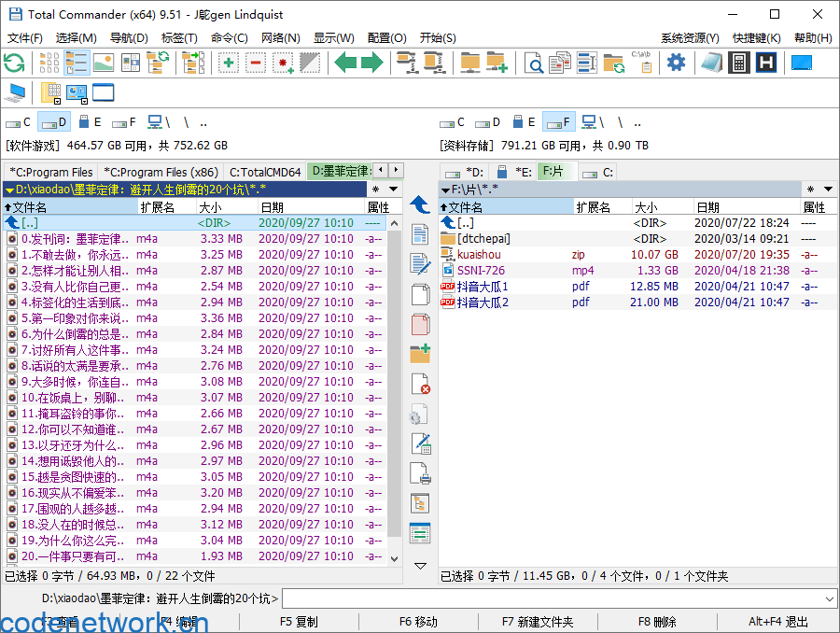Select the full details view icon
Viewport: 840px width, 633px height.
(77, 63)
